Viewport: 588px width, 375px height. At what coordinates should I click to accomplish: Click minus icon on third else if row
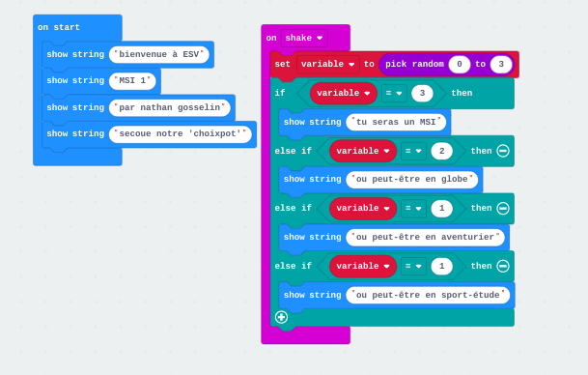coord(503,266)
